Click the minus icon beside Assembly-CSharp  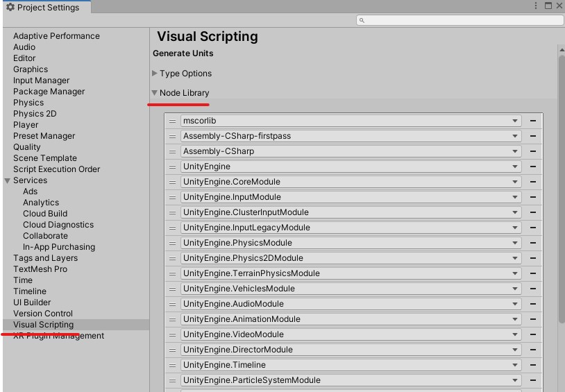point(532,151)
